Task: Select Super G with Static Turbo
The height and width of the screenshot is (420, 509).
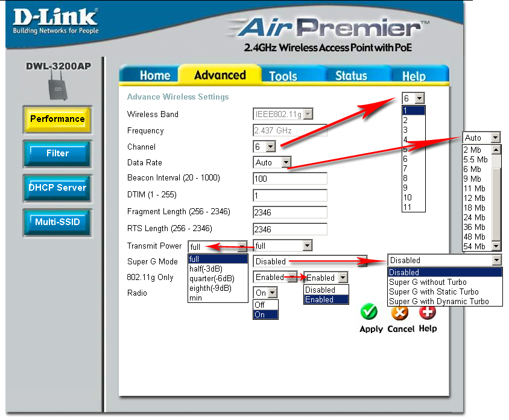Action: point(444,291)
